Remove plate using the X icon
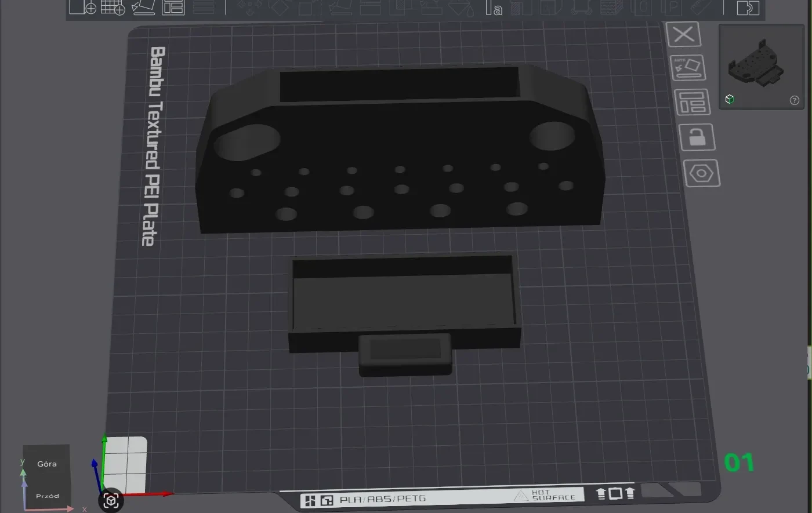Viewport: 812px width, 513px height. [x=683, y=35]
